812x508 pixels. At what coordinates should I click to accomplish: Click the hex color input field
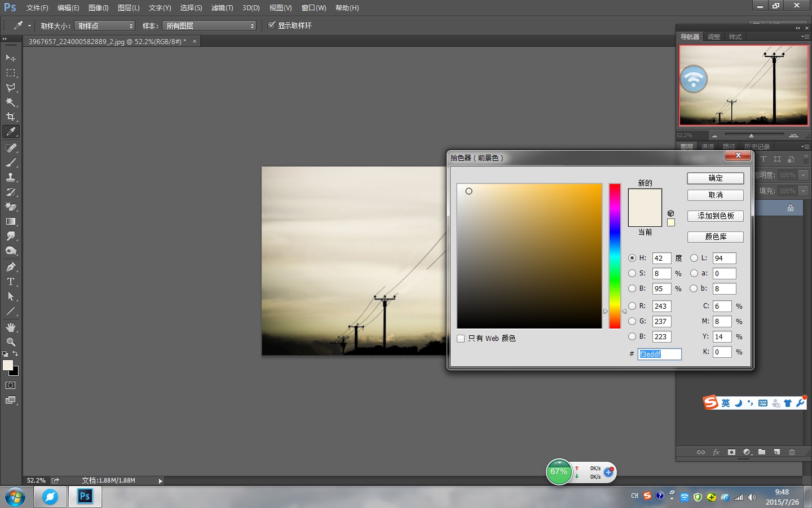(659, 354)
